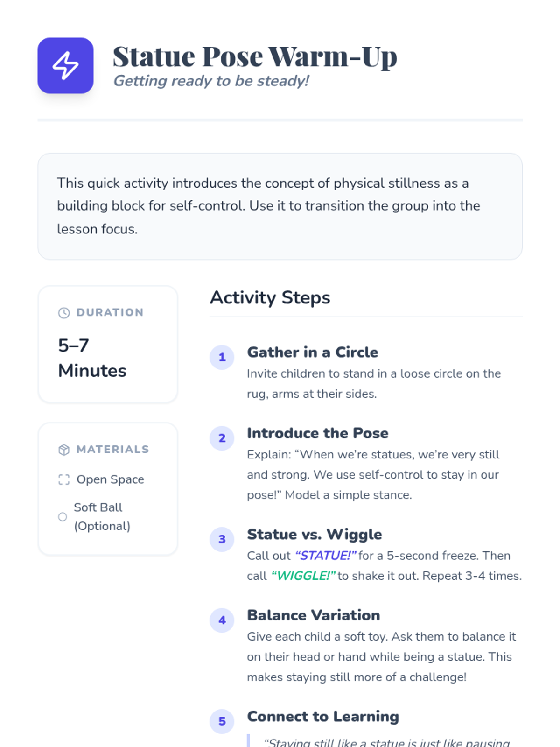Click the Activity Steps heading
This screenshot has height=747, width=560.
tap(270, 298)
